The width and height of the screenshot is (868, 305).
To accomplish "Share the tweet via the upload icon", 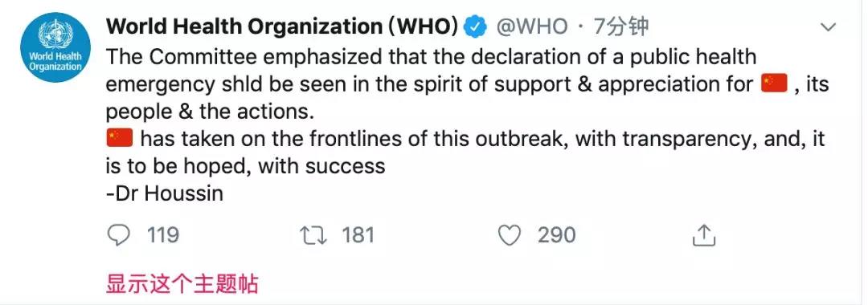I will point(704,235).
